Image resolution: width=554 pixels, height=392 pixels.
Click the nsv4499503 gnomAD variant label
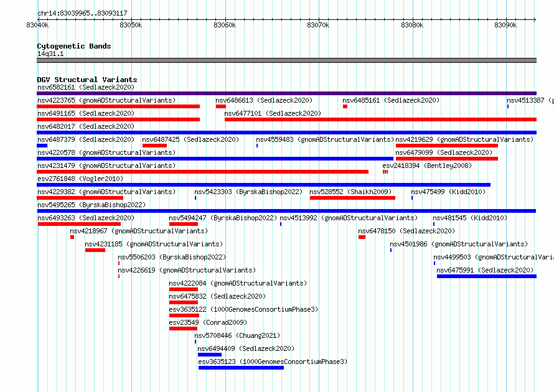pyautogui.click(x=493, y=257)
